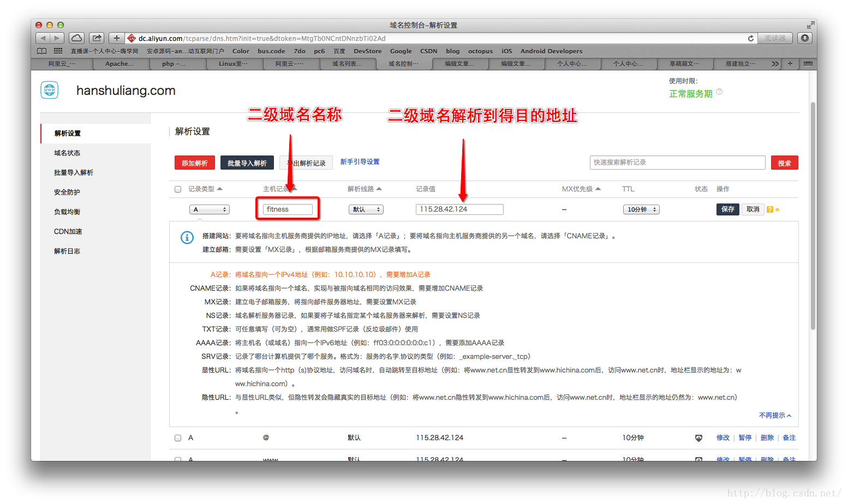Collapse the help panel with the orange triangle

(777, 209)
